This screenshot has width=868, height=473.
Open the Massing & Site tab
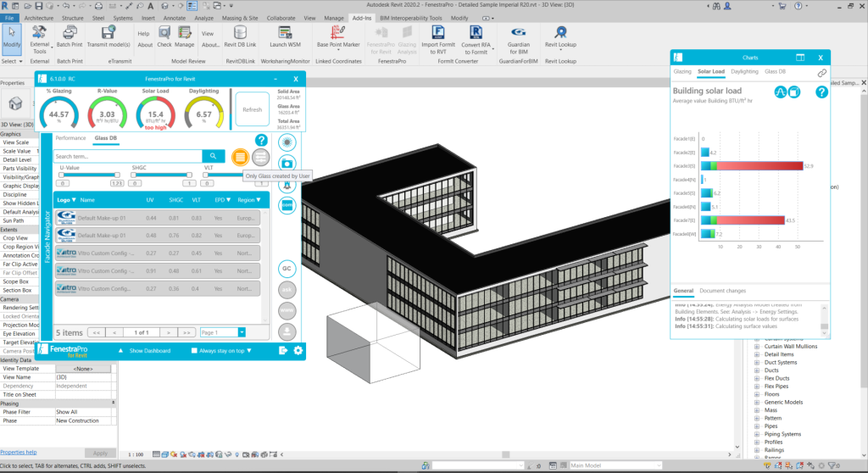(x=240, y=18)
